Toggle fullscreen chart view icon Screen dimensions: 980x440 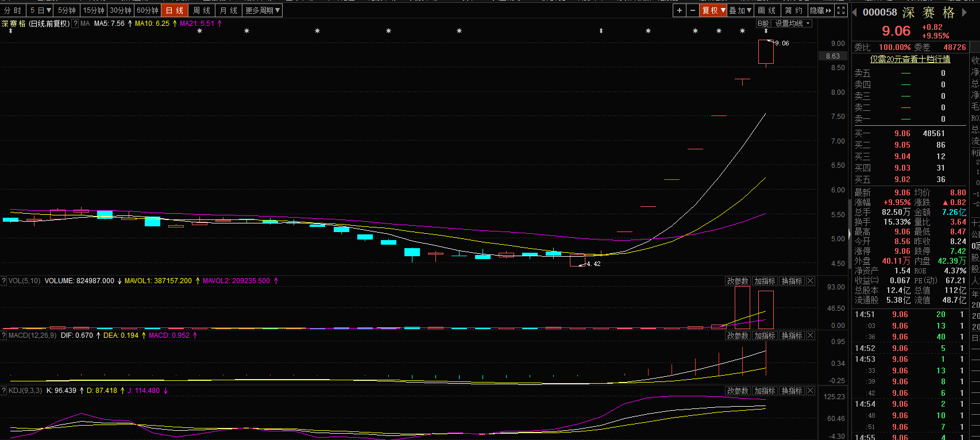pyautogui.click(x=841, y=10)
